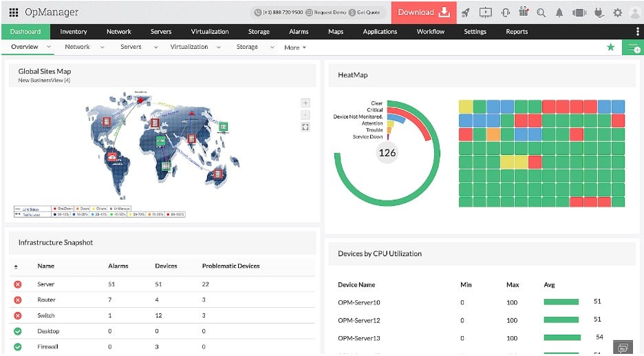Open the Alarms menu

299,32
